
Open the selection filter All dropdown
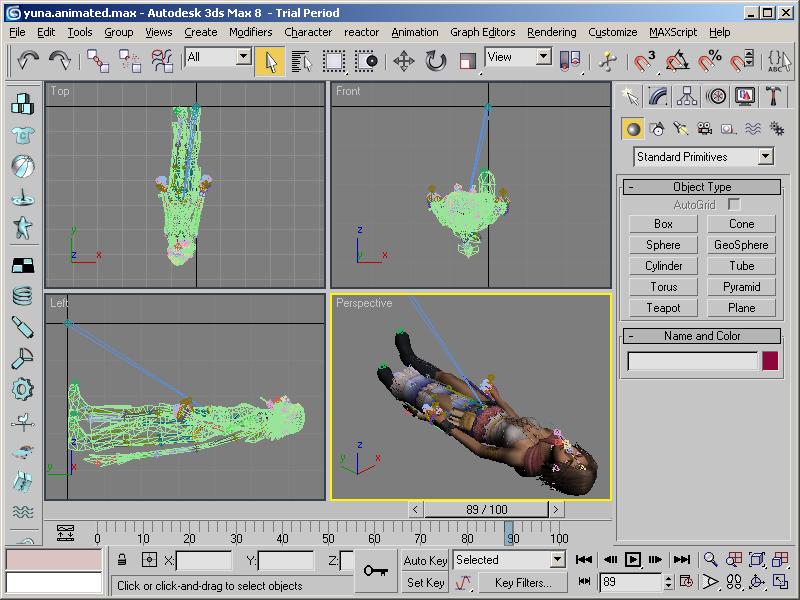(x=218, y=57)
